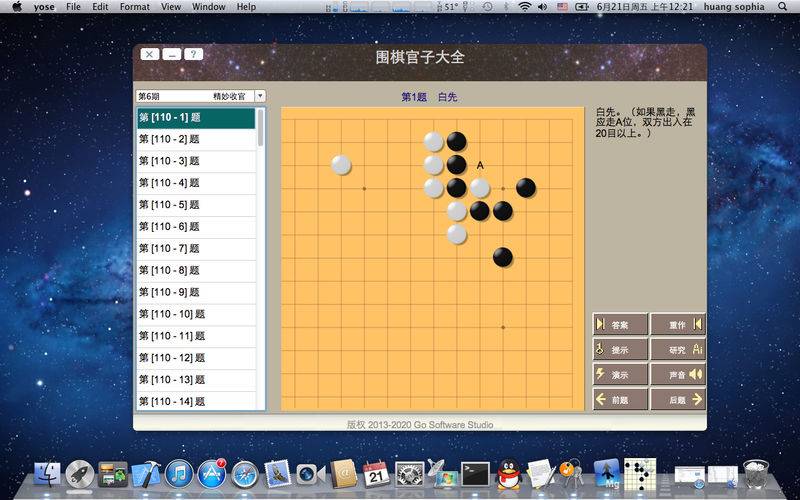
Task: Click the 答案 answer button
Action: click(620, 324)
